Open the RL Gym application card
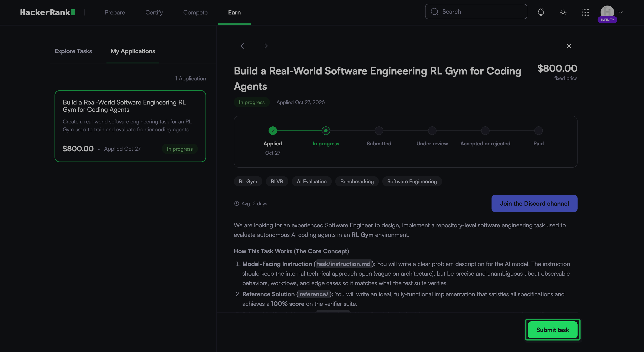The image size is (644, 352). (x=130, y=126)
